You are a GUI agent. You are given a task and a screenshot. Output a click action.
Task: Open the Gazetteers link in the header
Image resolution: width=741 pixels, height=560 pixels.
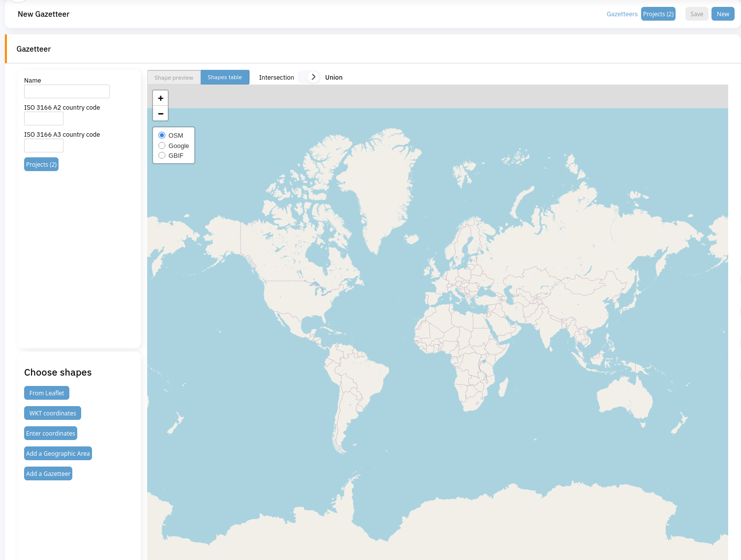coord(622,14)
